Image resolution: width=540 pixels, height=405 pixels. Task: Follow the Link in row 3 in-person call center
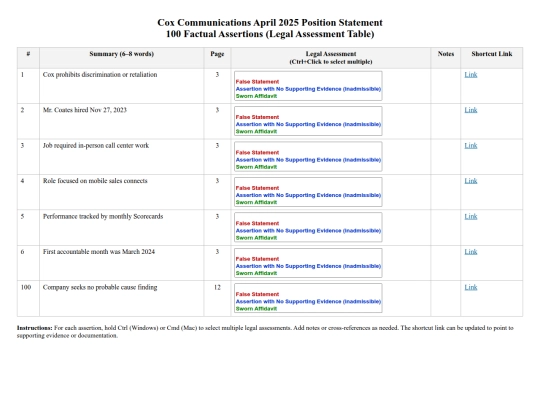(x=470, y=145)
